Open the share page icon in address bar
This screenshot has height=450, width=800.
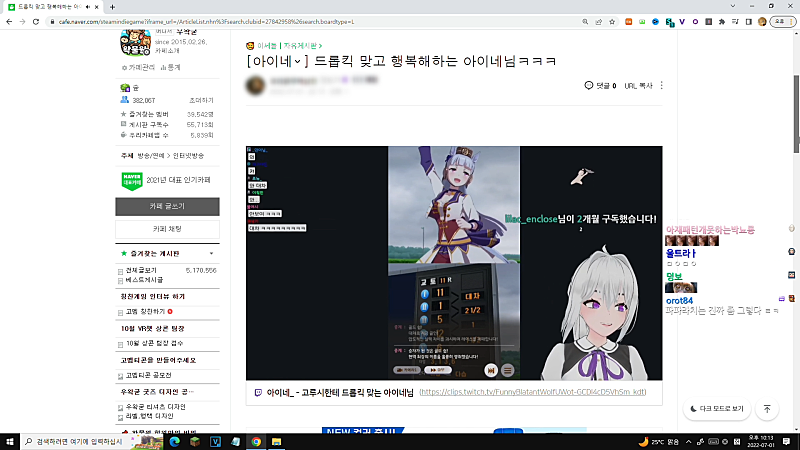pos(598,22)
